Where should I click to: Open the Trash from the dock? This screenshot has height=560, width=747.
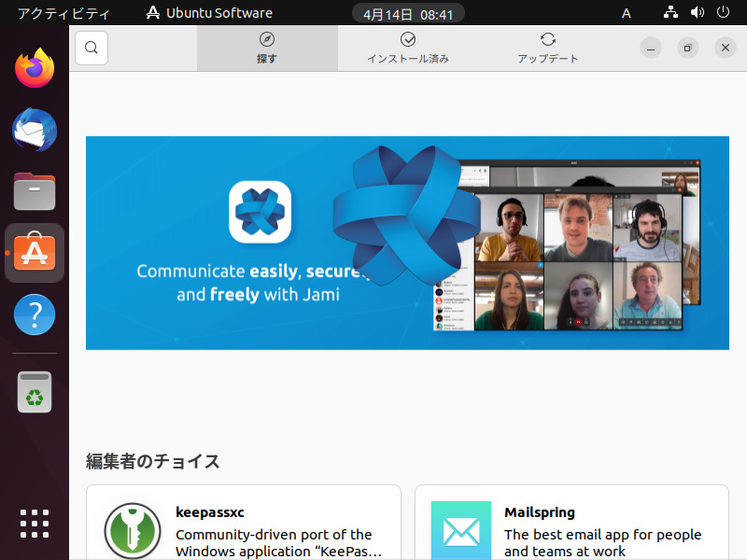(35, 392)
